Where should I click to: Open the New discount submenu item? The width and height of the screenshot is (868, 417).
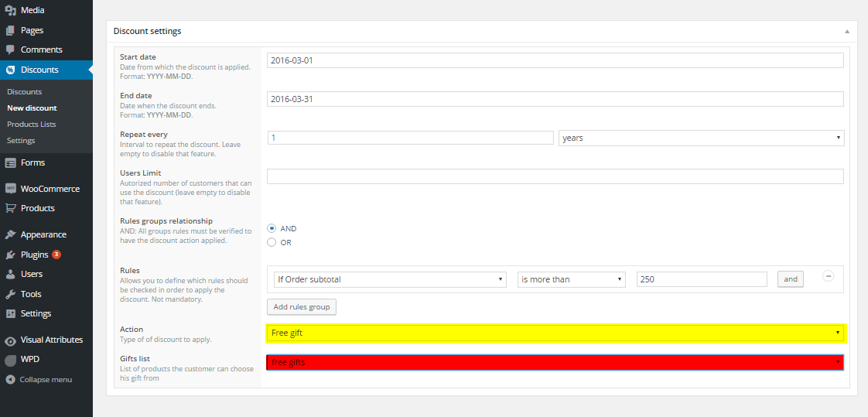pyautogui.click(x=32, y=108)
